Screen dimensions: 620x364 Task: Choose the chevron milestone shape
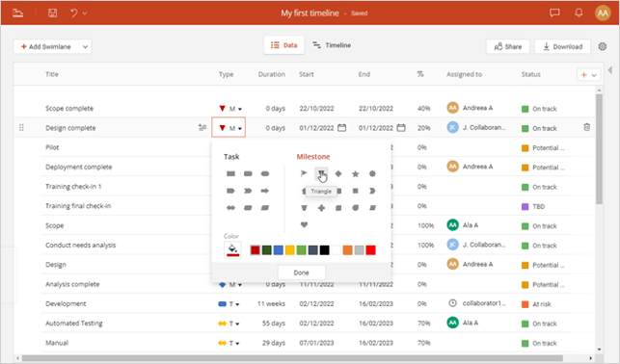372,191
